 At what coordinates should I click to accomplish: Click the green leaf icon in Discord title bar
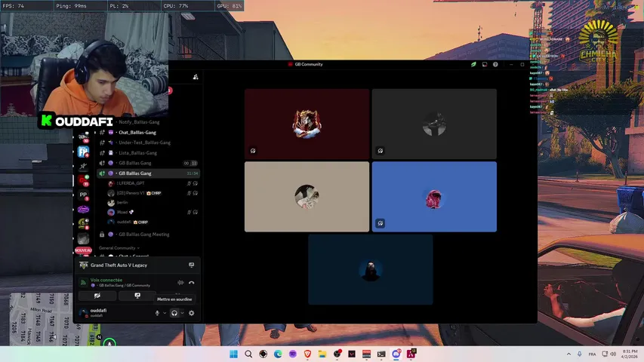pyautogui.click(x=473, y=64)
